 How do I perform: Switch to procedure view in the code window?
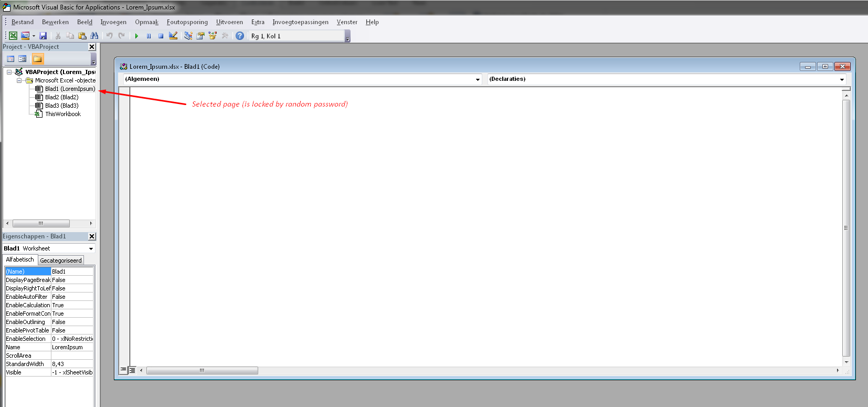click(123, 370)
